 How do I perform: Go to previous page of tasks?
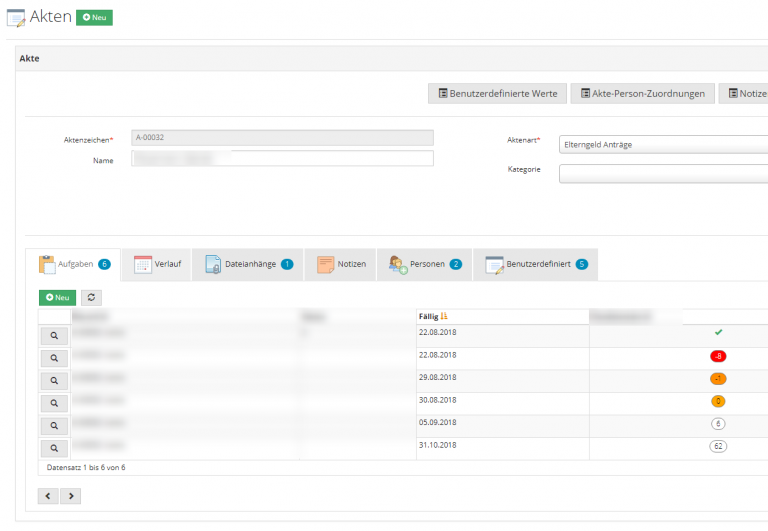(48, 496)
